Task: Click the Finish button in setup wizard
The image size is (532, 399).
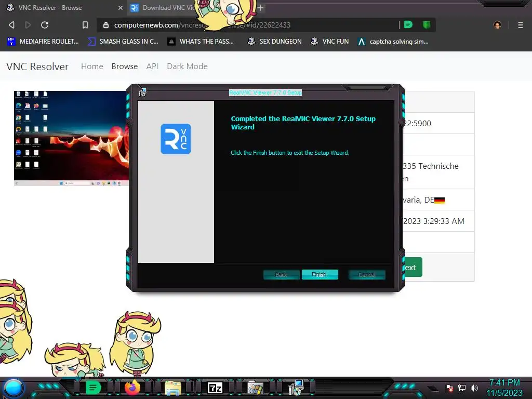Action: pos(320,274)
